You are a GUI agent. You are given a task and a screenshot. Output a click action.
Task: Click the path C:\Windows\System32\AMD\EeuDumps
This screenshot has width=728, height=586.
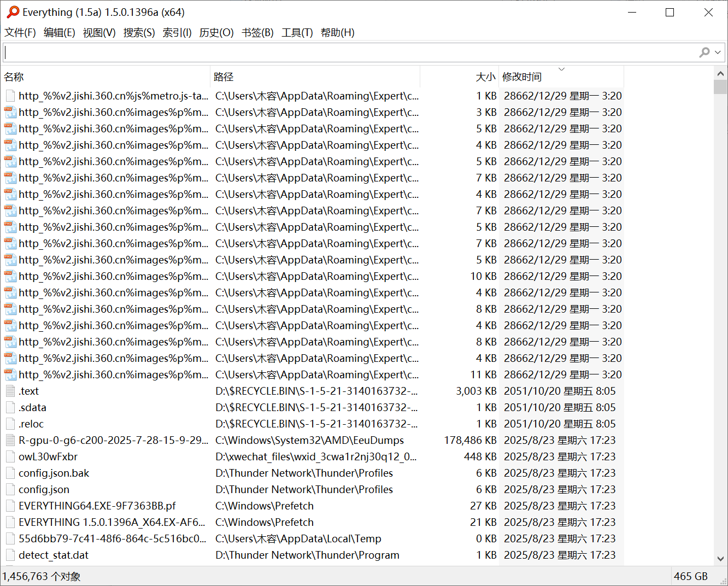(x=310, y=441)
